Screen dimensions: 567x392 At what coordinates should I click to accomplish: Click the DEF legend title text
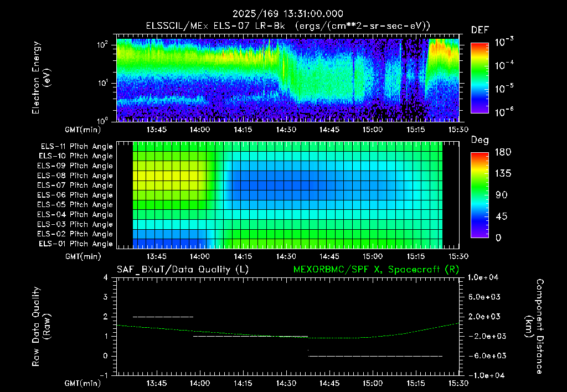point(480,30)
